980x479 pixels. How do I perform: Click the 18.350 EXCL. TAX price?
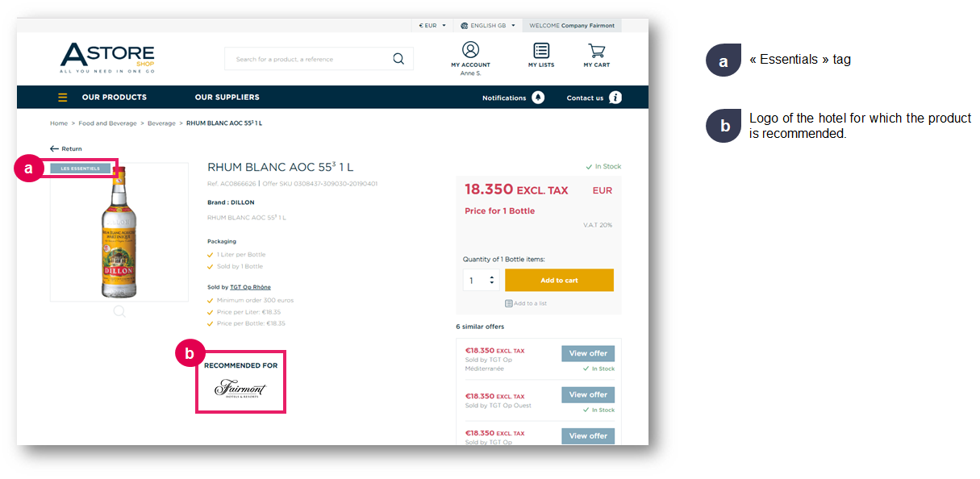coord(516,190)
